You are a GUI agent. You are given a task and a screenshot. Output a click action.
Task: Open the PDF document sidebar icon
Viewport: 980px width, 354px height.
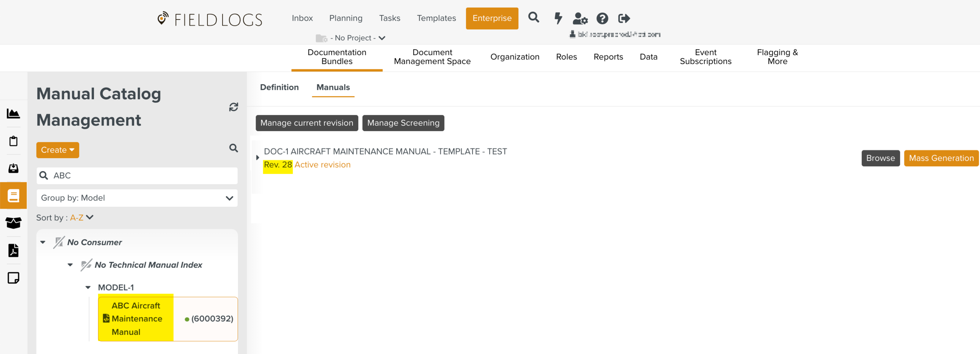click(x=13, y=251)
